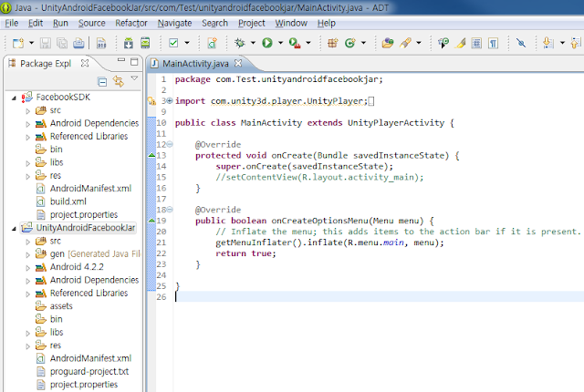Open the Project menu
Viewport: 584px width, 392px height.
252,23
